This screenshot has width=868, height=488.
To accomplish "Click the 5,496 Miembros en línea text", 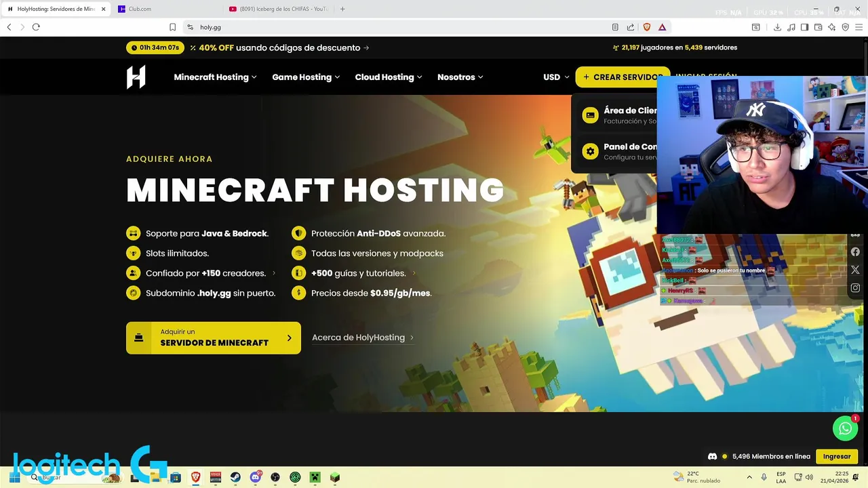I will (x=771, y=456).
